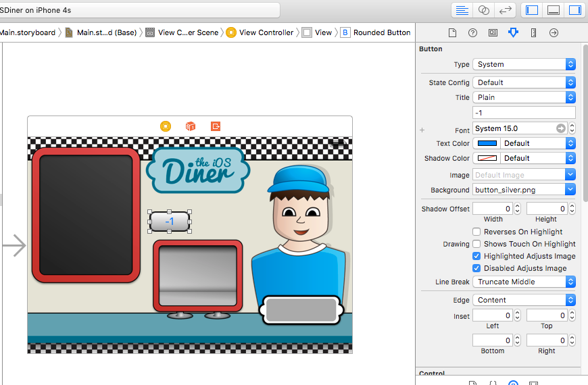Click the Shadow Offset Width field
Viewport: 588px width, 385px height.
point(493,209)
